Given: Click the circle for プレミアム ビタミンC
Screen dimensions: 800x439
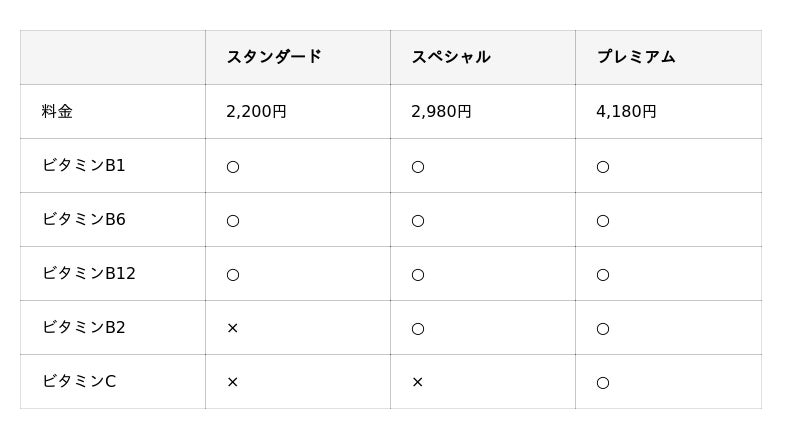Looking at the screenshot, I should 603,383.
